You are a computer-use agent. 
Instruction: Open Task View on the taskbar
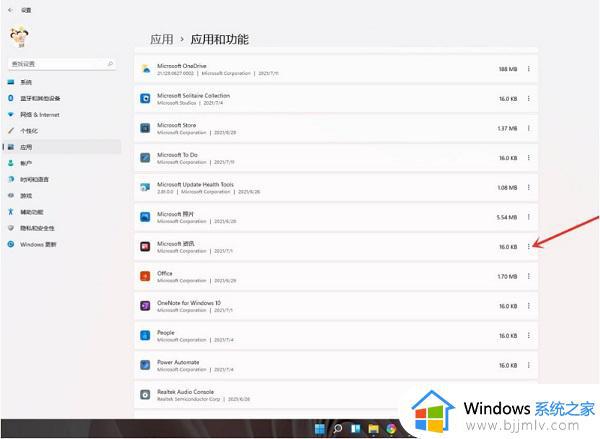[x=355, y=429]
